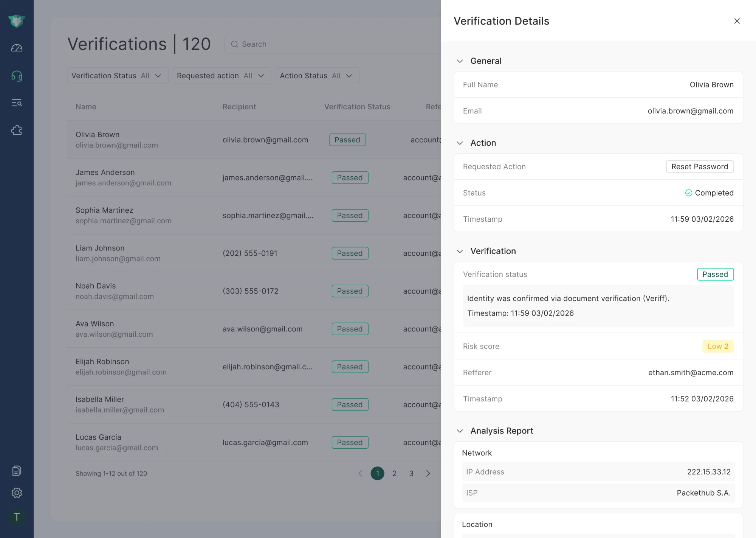This screenshot has width=756, height=538.
Task: Close the Verification Details panel
Action: [737, 21]
